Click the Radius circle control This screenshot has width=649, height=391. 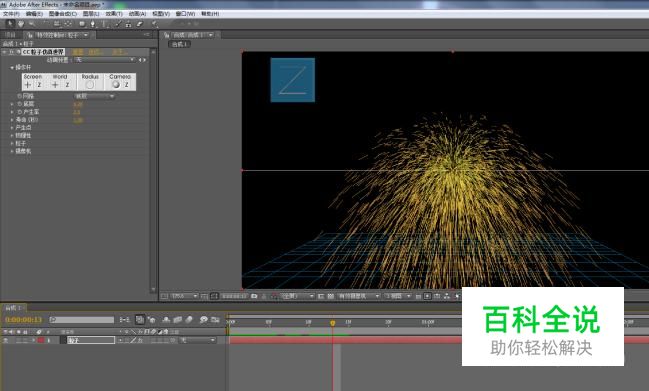pos(90,85)
